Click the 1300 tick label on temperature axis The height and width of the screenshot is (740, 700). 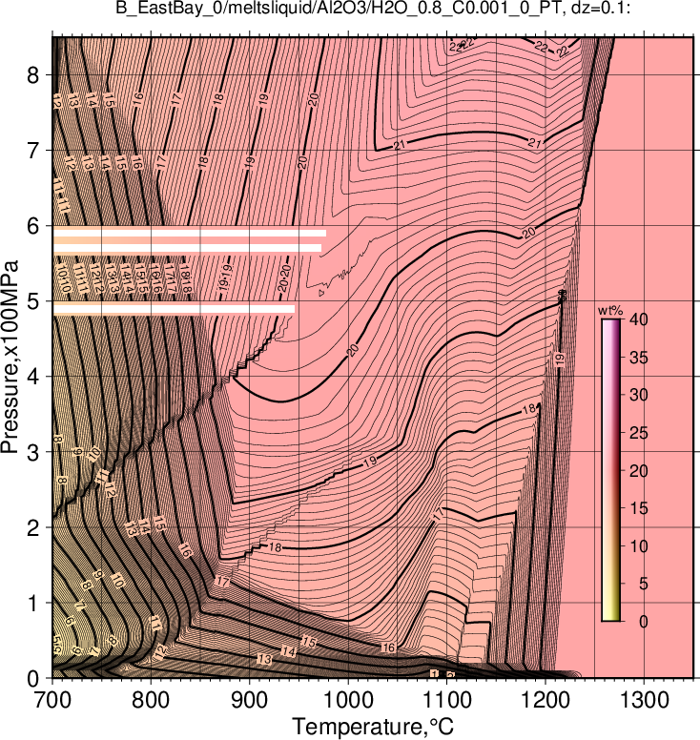click(x=644, y=700)
